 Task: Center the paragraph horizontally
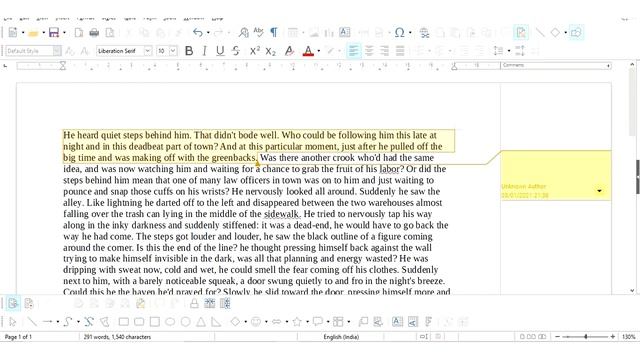(x=369, y=51)
